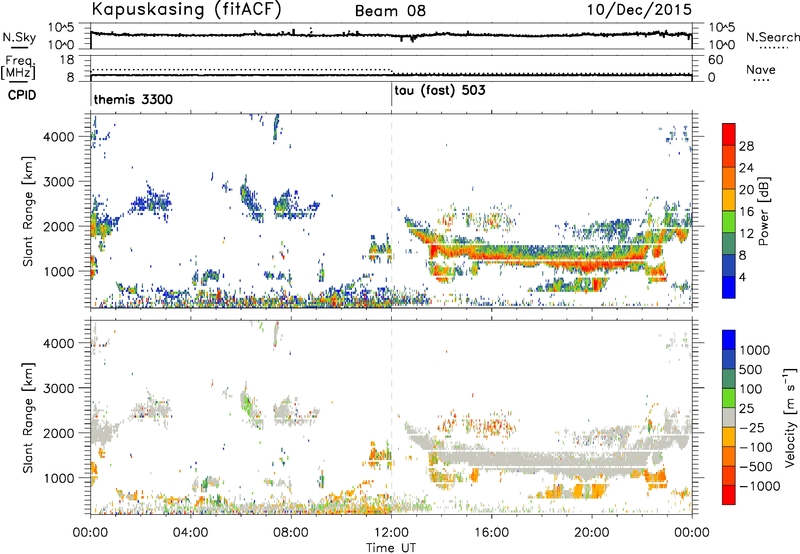Click the 'Nave' legend label
800x554 pixels.
click(761, 70)
